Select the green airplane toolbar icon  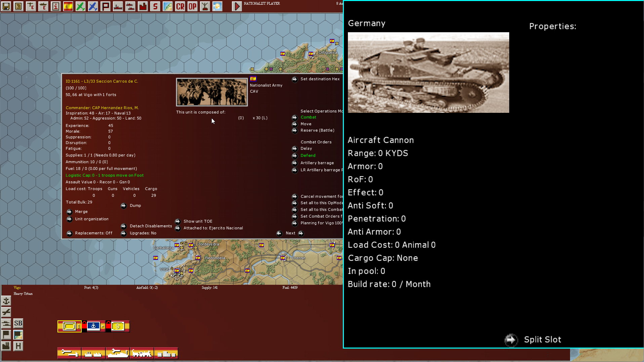pos(81,6)
